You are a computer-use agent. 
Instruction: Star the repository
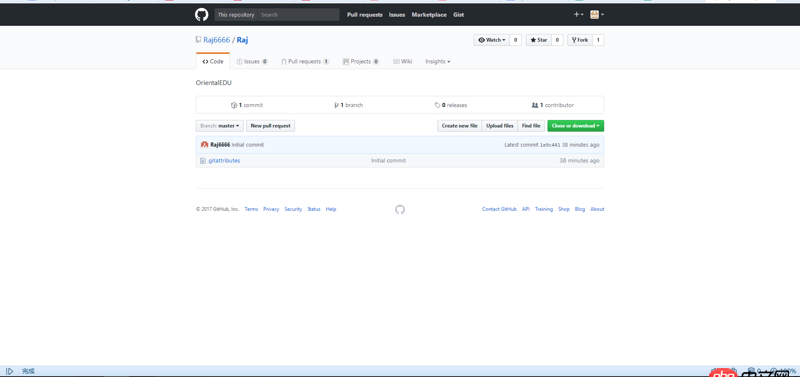pos(538,40)
